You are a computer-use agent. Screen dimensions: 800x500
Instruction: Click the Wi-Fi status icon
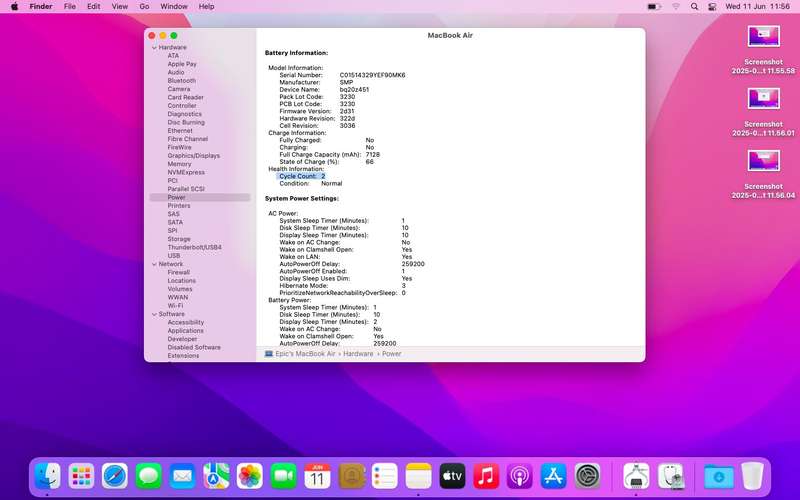coord(676,7)
